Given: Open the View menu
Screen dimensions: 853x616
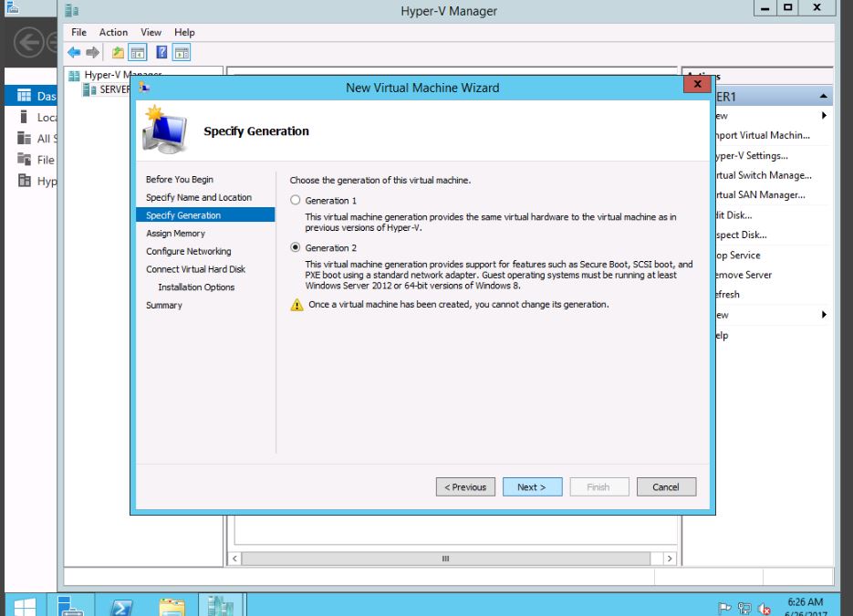Looking at the screenshot, I should click(x=151, y=32).
